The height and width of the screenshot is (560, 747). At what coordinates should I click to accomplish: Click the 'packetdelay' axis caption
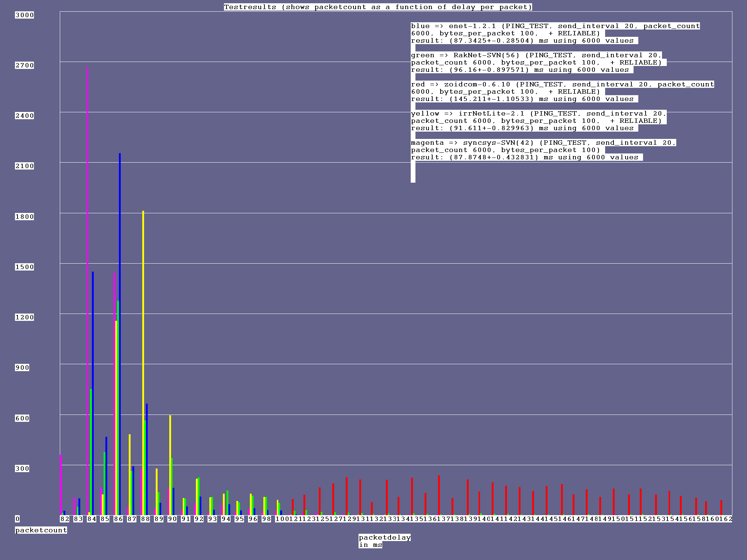click(385, 537)
